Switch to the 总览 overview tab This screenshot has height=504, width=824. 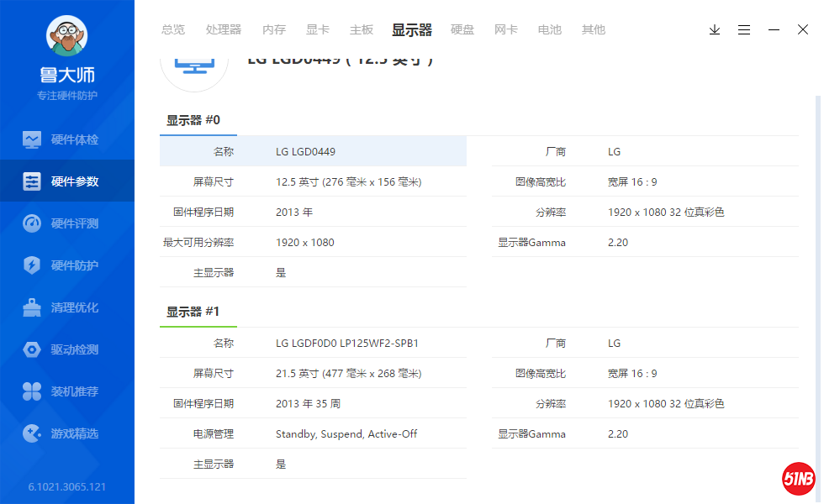pyautogui.click(x=173, y=29)
